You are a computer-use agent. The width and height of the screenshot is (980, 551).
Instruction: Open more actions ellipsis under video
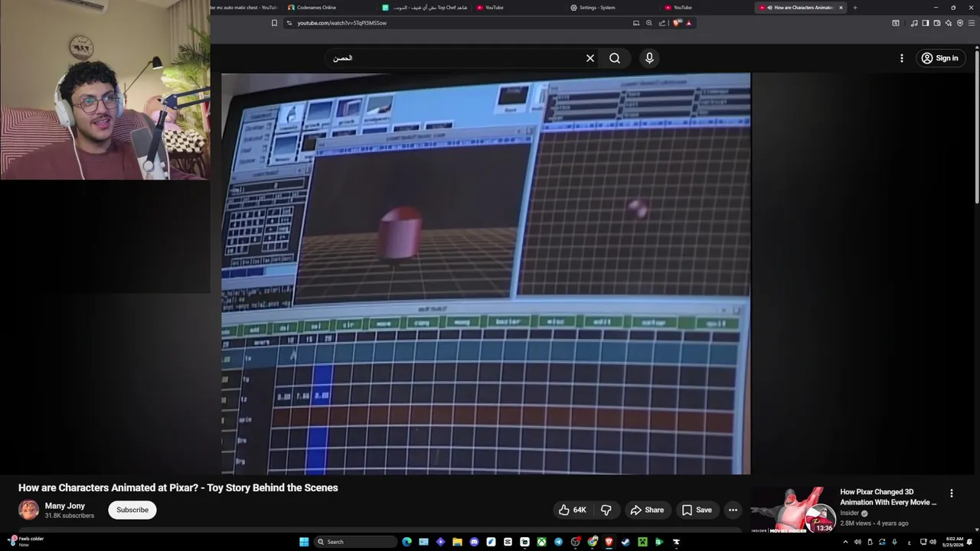pos(733,510)
